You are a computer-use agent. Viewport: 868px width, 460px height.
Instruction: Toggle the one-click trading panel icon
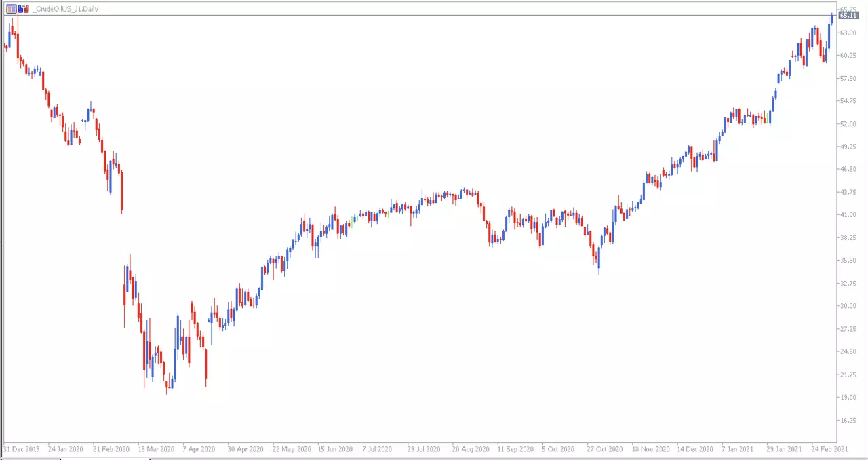[x=12, y=9]
